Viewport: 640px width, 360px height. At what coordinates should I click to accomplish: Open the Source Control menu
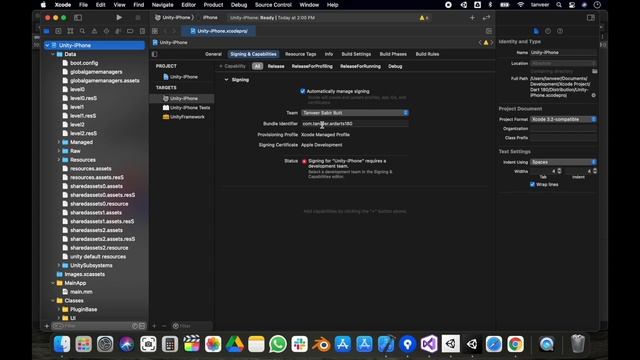273,5
